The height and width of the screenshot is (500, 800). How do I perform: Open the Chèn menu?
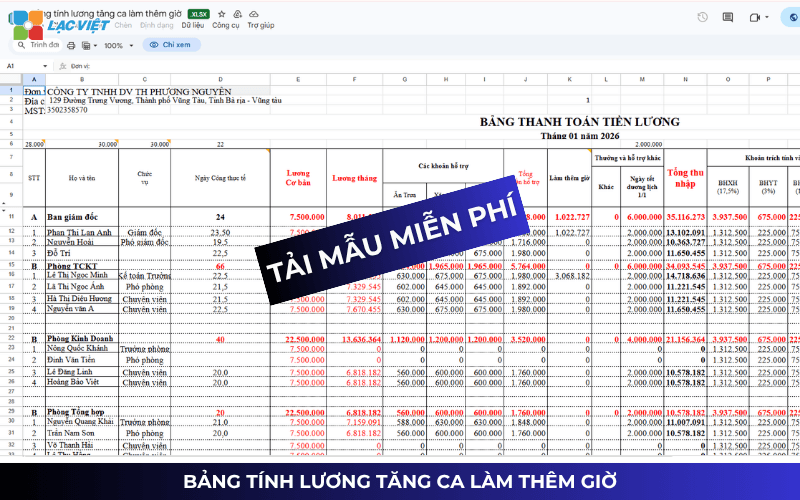[x=123, y=25]
